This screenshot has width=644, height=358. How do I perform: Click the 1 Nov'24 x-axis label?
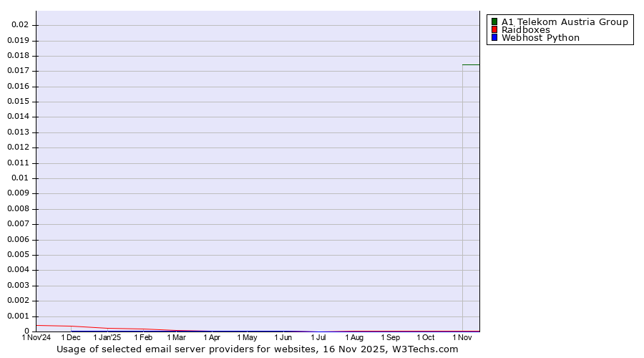(36, 337)
